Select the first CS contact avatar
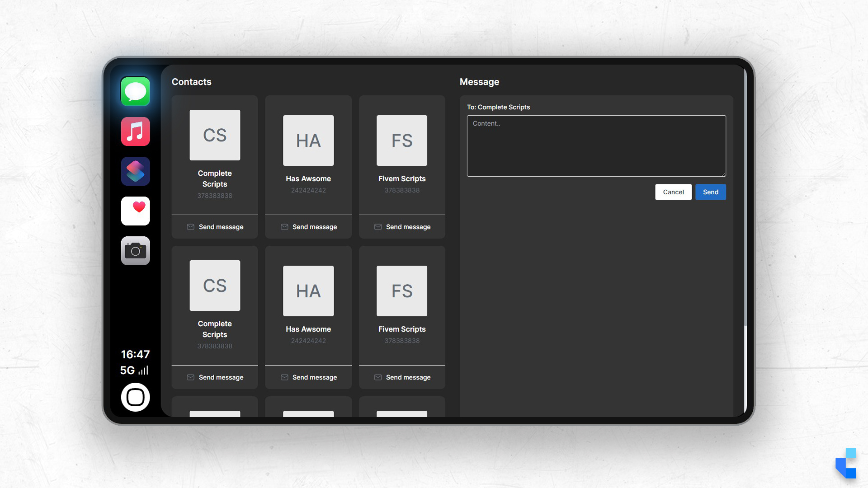This screenshot has height=488, width=868. coord(215,135)
